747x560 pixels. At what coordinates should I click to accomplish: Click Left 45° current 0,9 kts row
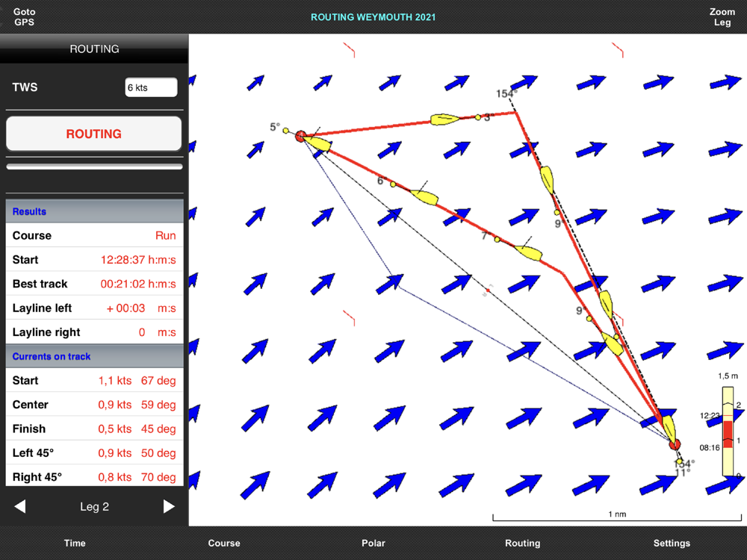(x=94, y=453)
